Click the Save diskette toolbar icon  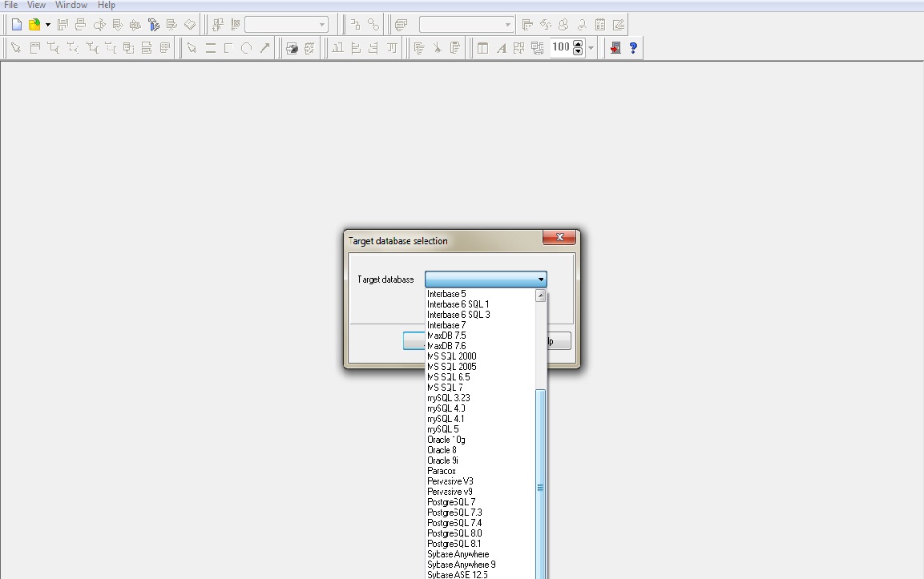tap(63, 25)
